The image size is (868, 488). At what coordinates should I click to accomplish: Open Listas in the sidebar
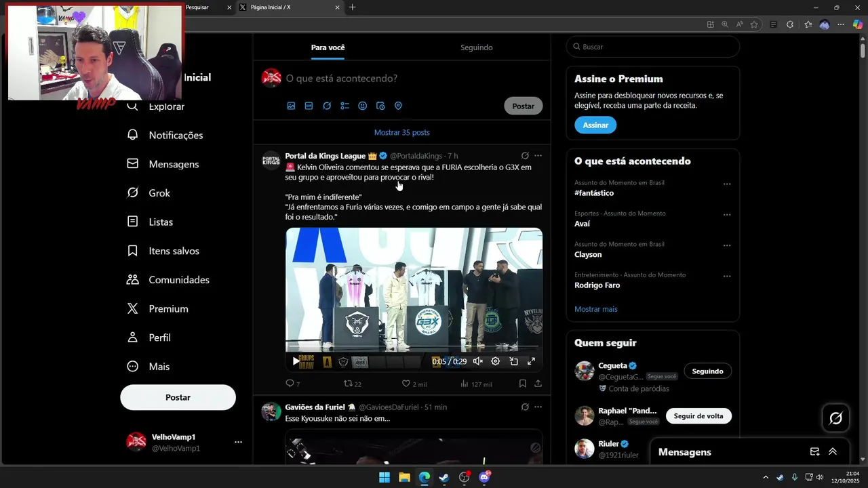click(x=150, y=222)
